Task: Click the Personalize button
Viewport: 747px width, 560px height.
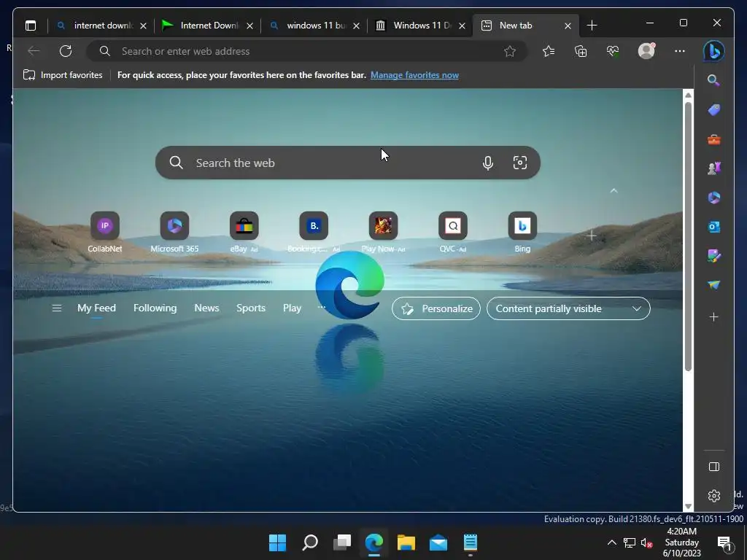Action: [436, 308]
